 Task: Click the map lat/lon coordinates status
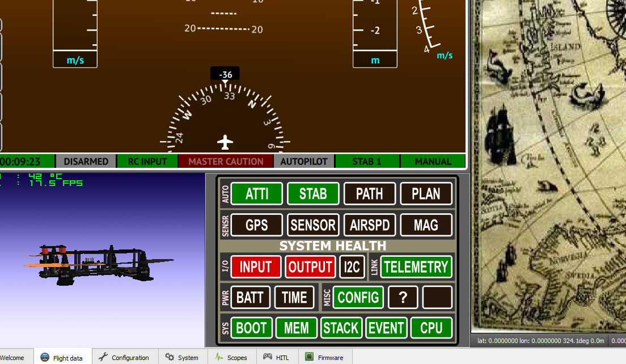pyautogui.click(x=540, y=341)
